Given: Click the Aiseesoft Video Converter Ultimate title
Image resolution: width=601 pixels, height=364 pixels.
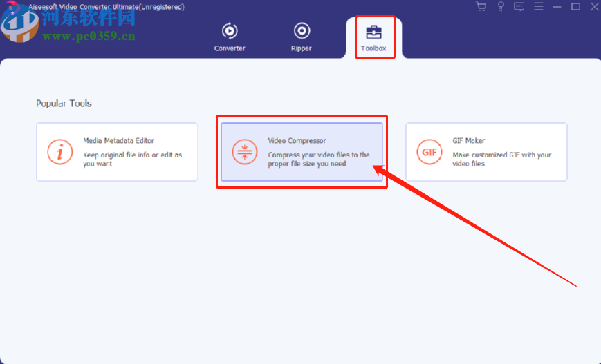Looking at the screenshot, I should (x=107, y=7).
